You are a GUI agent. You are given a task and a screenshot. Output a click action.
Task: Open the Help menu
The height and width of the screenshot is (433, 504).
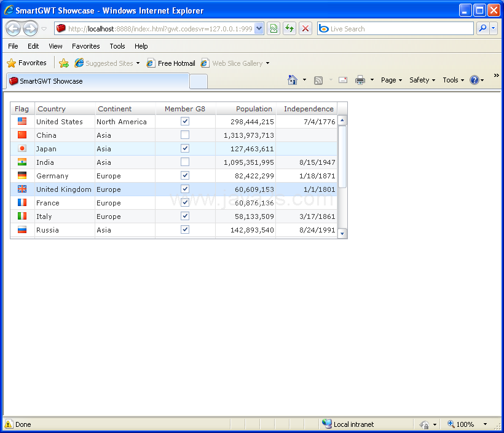(x=141, y=46)
